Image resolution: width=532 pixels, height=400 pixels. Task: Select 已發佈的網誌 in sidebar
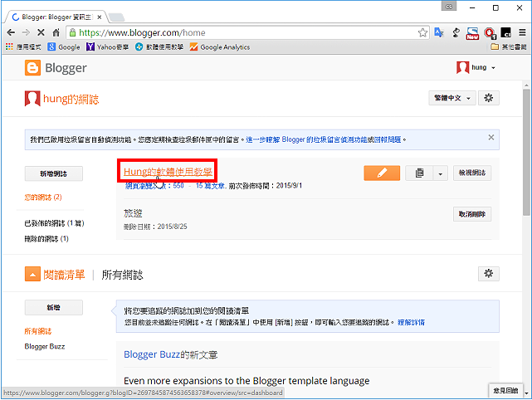(54, 223)
